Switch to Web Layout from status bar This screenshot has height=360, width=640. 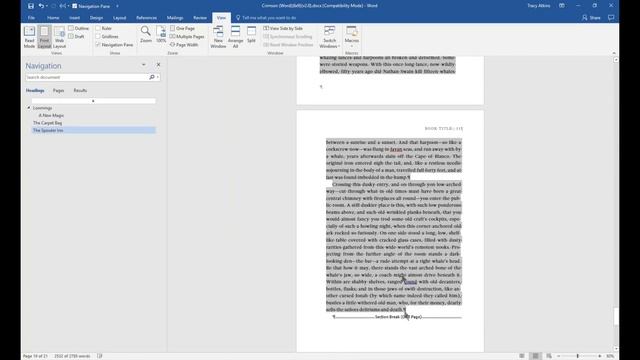coord(549,356)
